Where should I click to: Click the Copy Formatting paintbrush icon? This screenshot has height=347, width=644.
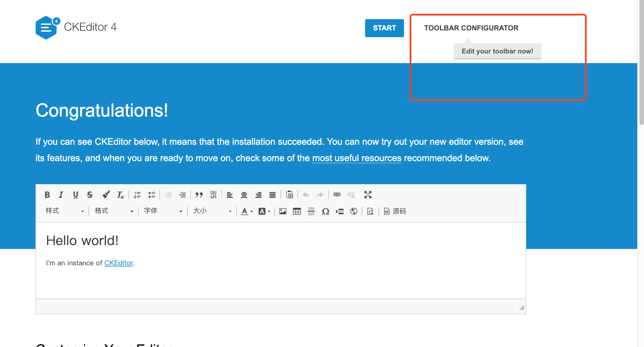tap(106, 195)
